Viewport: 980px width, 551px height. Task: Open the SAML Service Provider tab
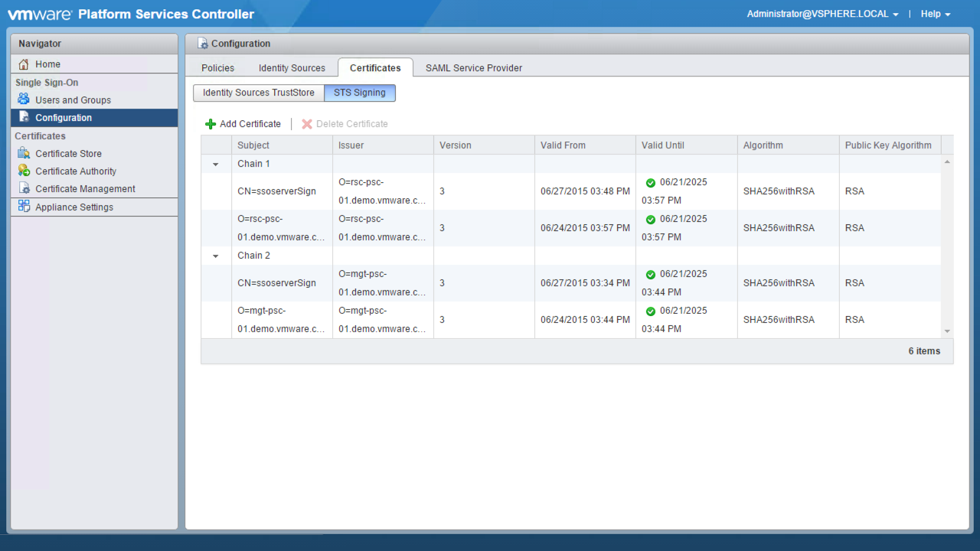tap(473, 68)
